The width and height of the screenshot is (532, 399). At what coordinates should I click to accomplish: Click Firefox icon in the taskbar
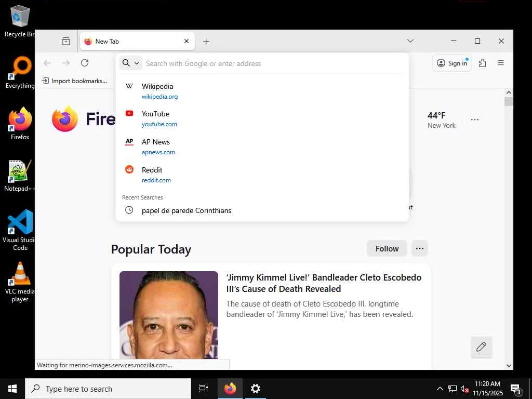230,389
